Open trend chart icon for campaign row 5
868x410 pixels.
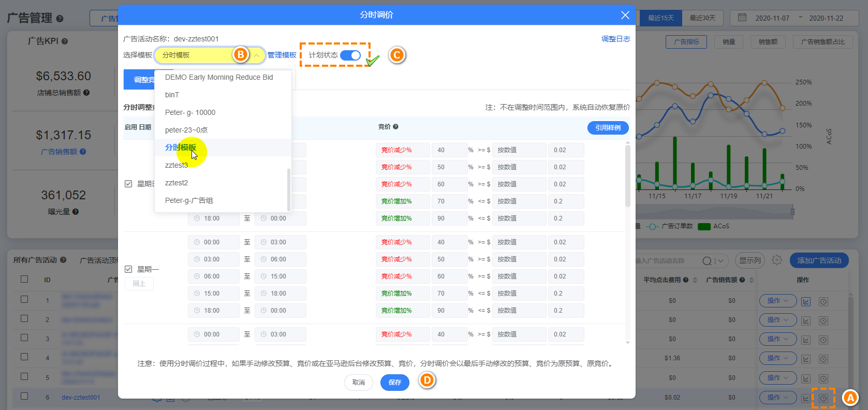coord(806,378)
